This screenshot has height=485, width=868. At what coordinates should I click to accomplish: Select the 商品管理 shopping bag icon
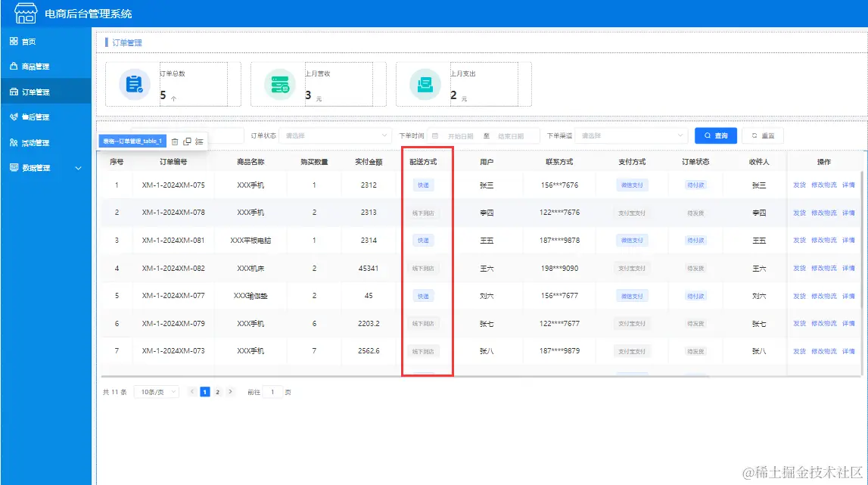pyautogui.click(x=14, y=66)
